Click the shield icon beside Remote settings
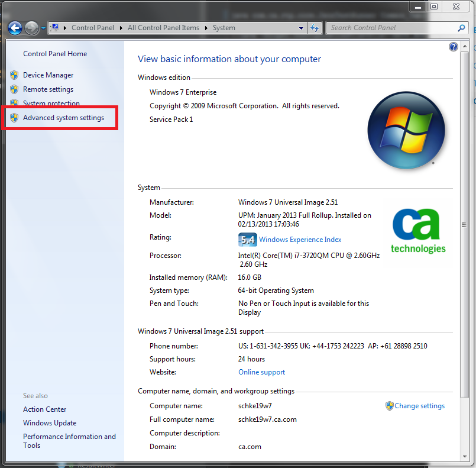This screenshot has height=468, width=476. (x=14, y=89)
